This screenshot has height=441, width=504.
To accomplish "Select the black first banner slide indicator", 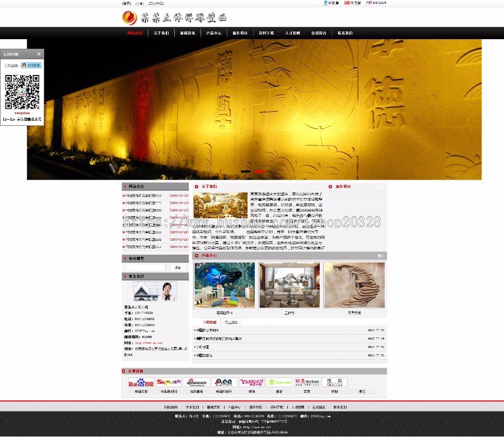I will point(245,171).
